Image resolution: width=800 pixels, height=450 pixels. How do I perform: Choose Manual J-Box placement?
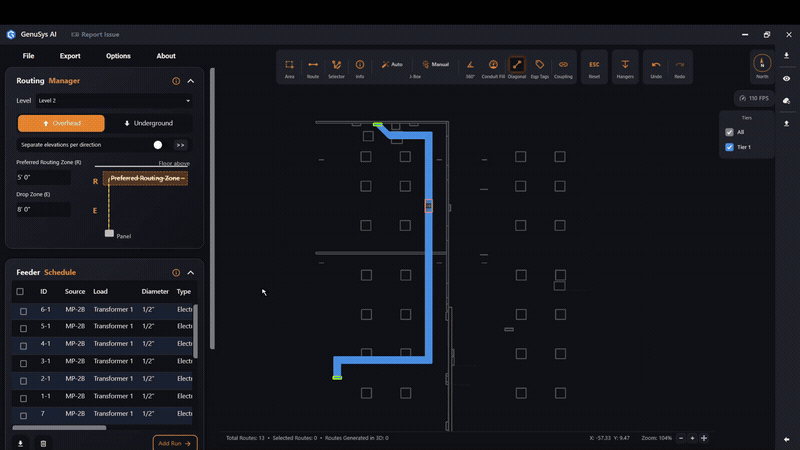[x=435, y=64]
